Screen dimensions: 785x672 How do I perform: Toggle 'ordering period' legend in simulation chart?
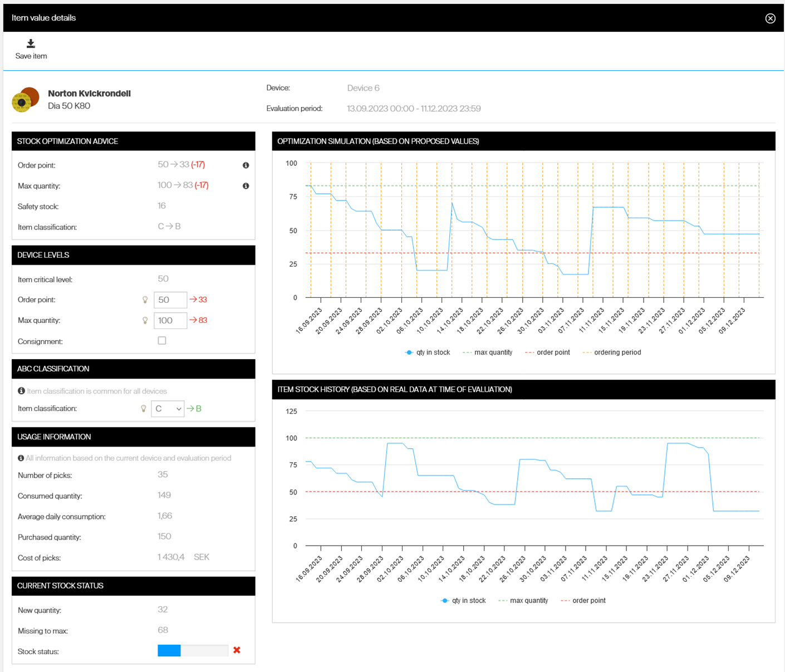point(611,352)
